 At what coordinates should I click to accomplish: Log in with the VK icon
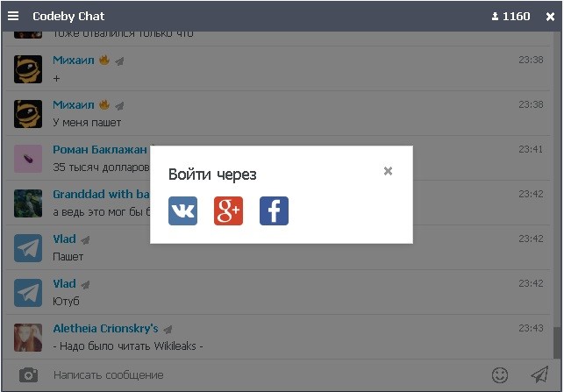click(182, 210)
